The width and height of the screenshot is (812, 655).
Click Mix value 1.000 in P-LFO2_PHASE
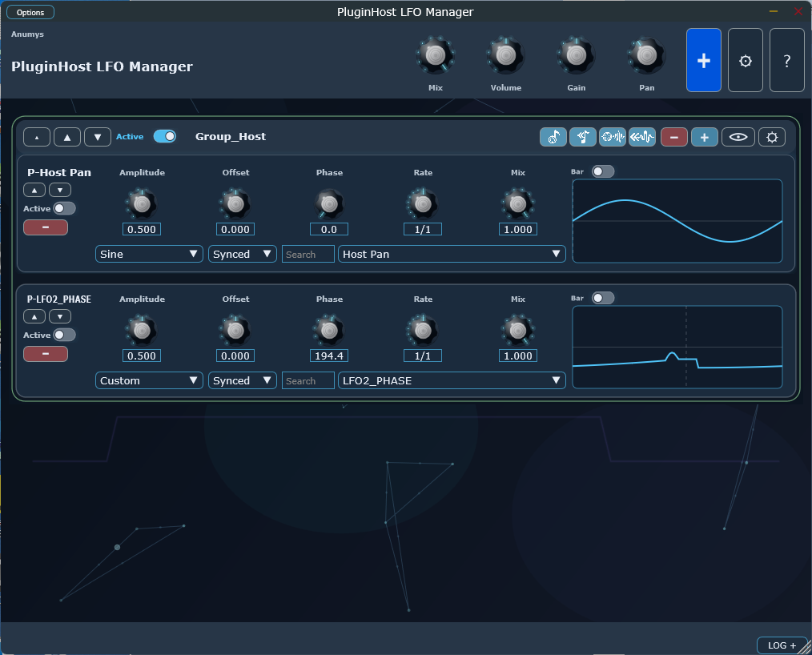coord(518,356)
